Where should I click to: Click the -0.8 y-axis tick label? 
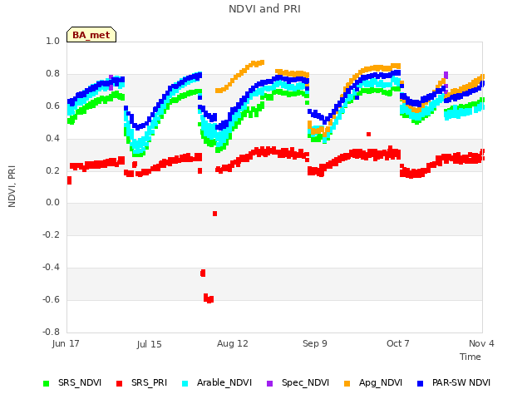click(51, 332)
